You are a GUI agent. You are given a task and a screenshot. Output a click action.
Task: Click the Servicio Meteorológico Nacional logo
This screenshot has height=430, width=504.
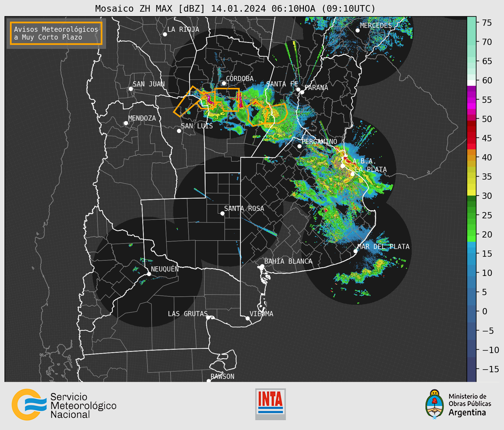tap(64, 405)
